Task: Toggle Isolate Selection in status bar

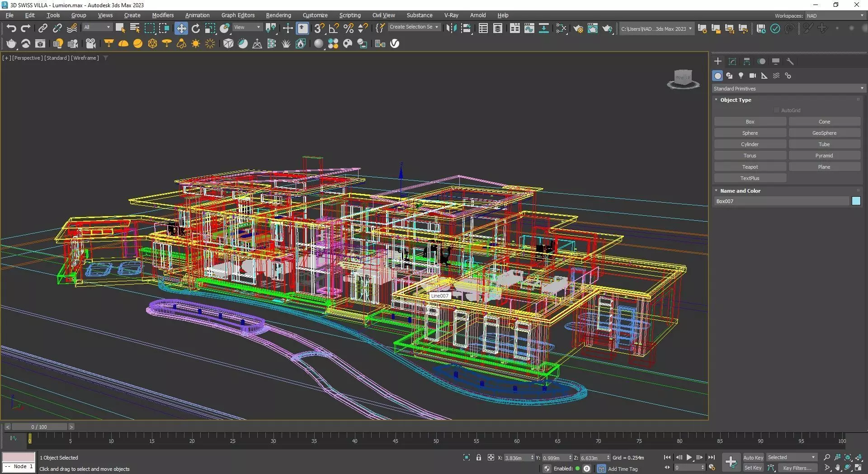Action: (467, 458)
